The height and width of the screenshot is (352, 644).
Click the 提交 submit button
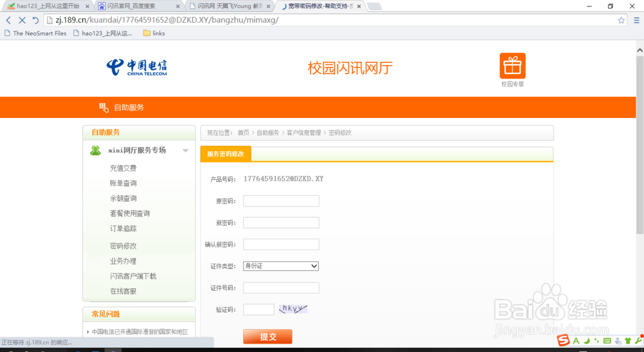click(x=268, y=337)
